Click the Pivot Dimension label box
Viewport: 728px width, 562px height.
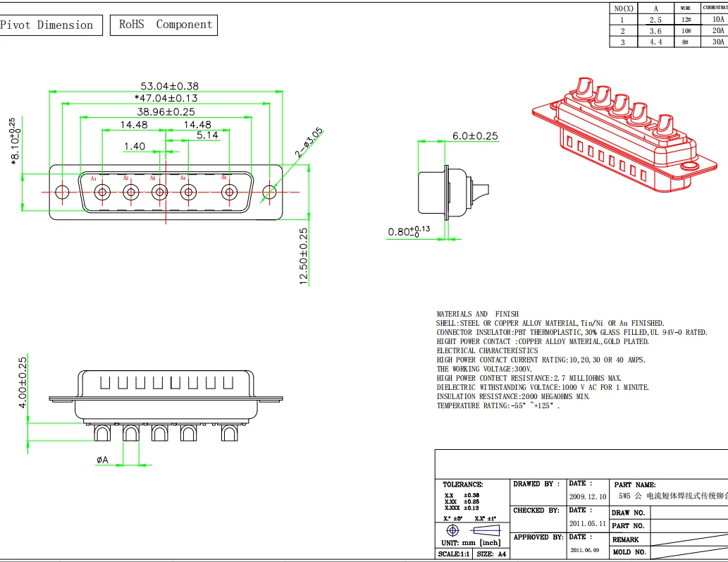[x=47, y=25]
